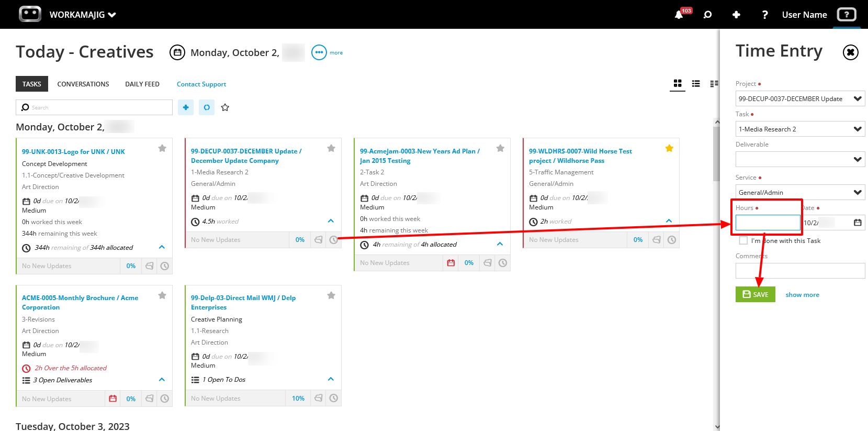Close the Time Entry panel
This screenshot has width=868, height=431.
pyautogui.click(x=851, y=52)
